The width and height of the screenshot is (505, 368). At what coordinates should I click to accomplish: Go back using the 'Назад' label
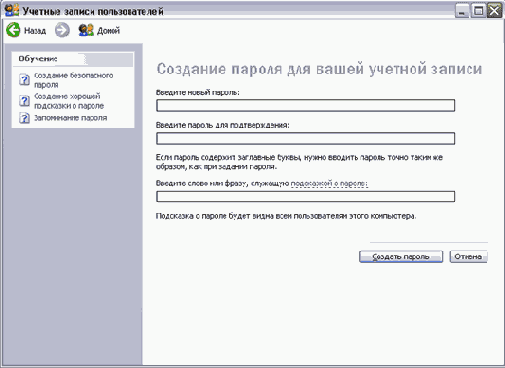tap(35, 31)
